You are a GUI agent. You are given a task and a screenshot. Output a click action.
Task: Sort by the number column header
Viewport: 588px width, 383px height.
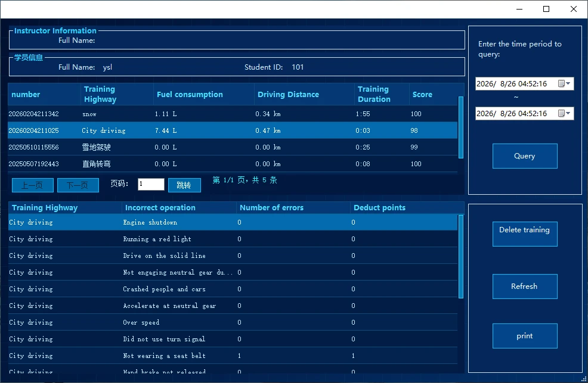44,94
